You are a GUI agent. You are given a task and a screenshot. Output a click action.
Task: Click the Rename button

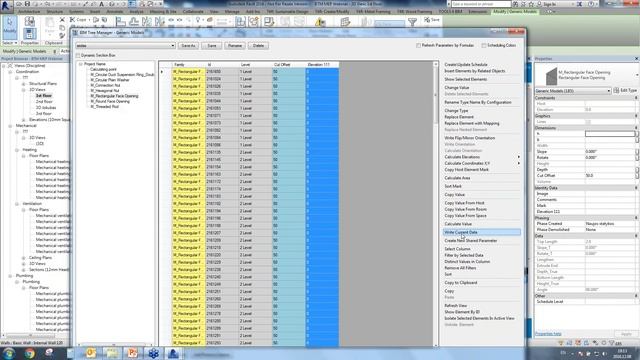[235, 46]
